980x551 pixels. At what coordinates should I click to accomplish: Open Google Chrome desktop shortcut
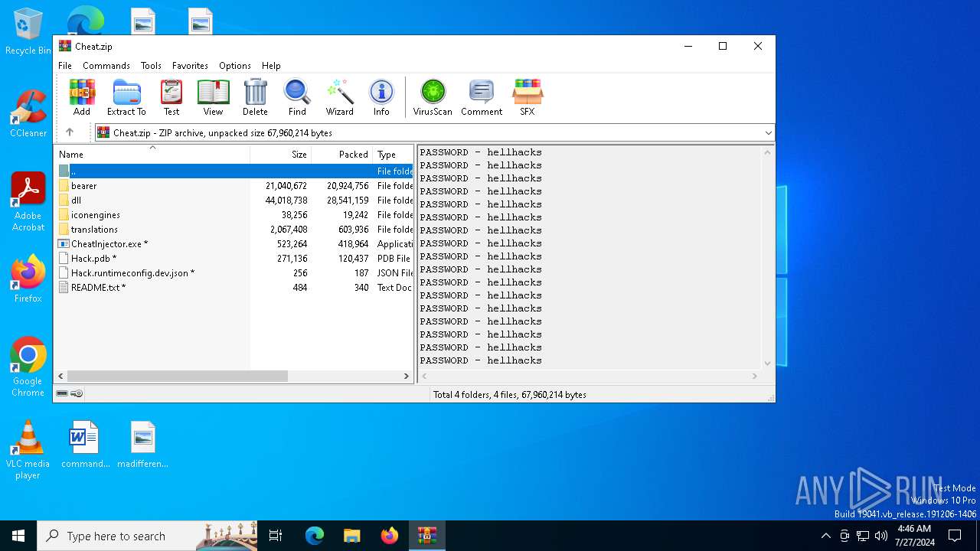point(28,367)
